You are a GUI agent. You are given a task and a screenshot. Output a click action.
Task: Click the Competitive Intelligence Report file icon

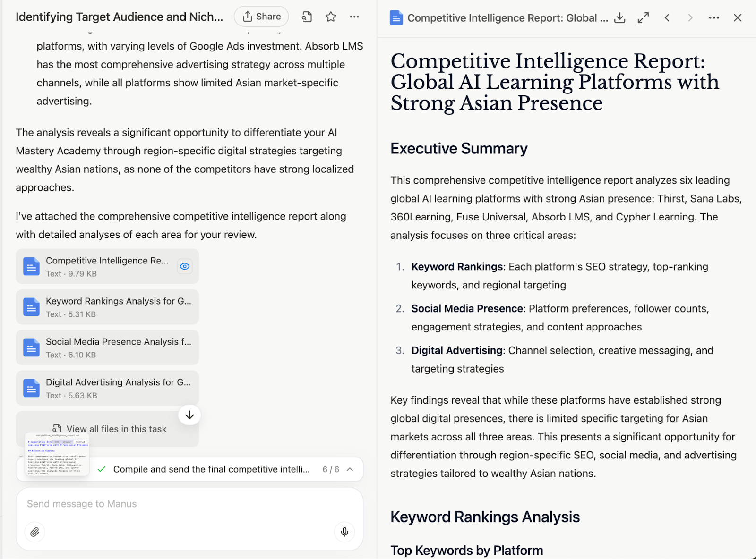31,266
